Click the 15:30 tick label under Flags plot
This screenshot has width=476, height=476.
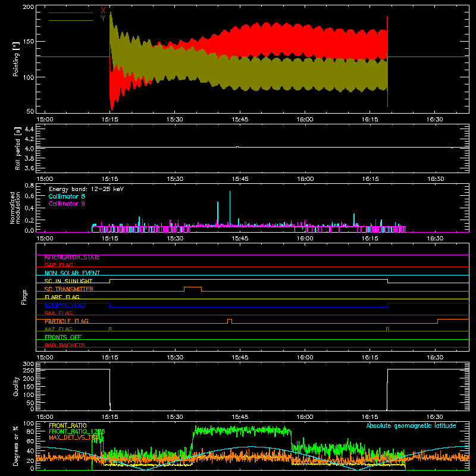click(x=175, y=358)
